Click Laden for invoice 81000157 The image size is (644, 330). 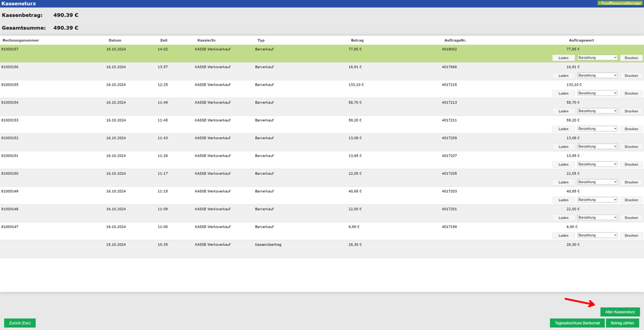[x=563, y=58]
